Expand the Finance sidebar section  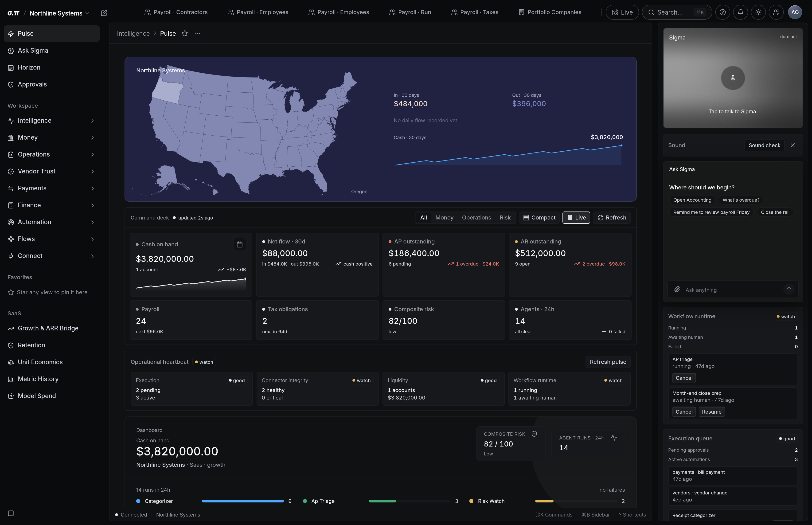click(51, 205)
